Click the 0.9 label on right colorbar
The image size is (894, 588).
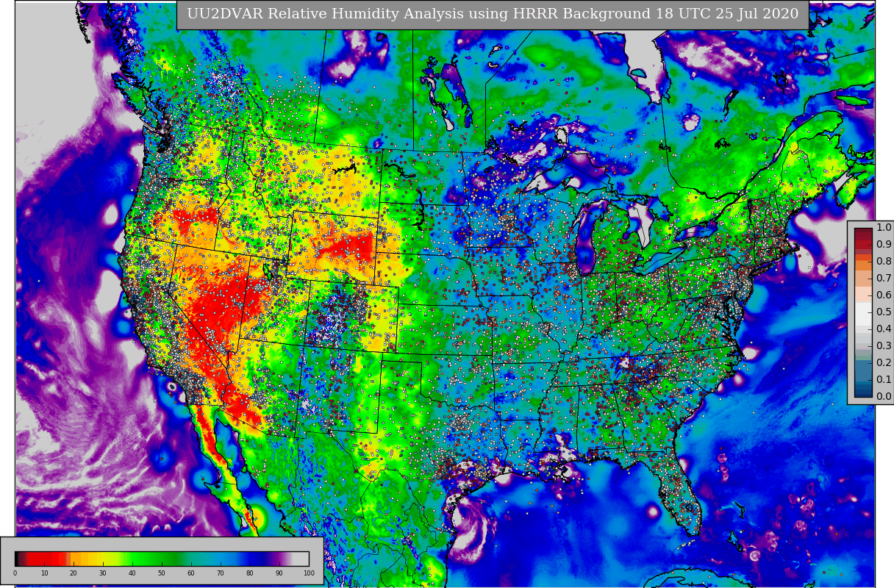point(884,245)
